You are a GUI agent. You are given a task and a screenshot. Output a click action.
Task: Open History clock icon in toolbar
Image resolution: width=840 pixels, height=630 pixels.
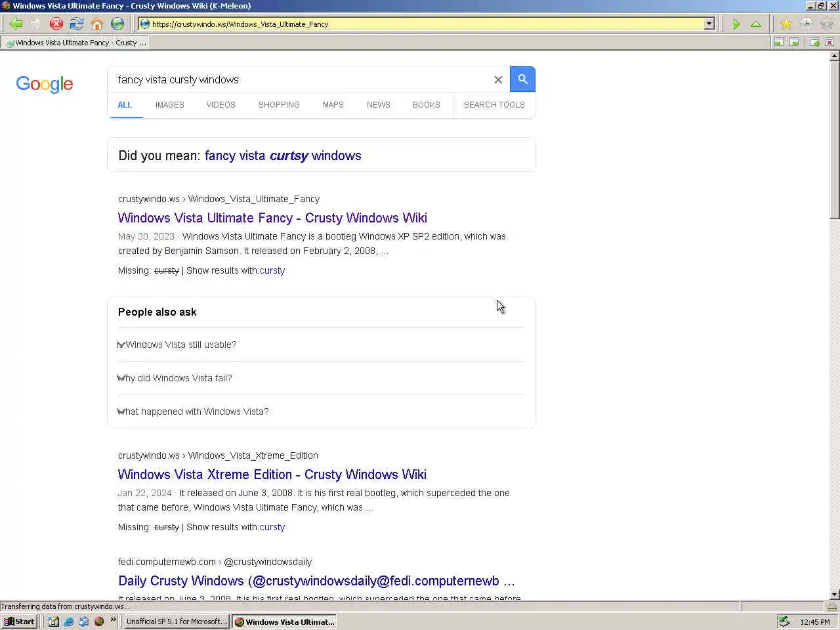(x=806, y=24)
